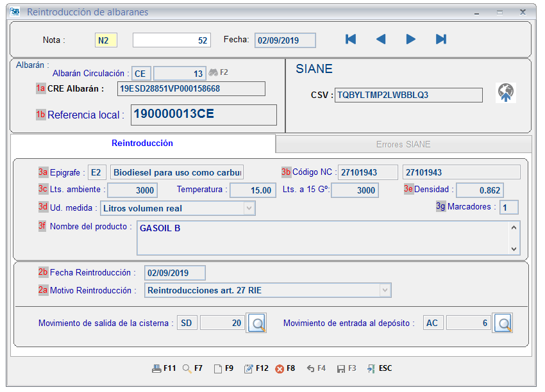
Task: Click the SIANE globe upload icon
Action: (506, 94)
